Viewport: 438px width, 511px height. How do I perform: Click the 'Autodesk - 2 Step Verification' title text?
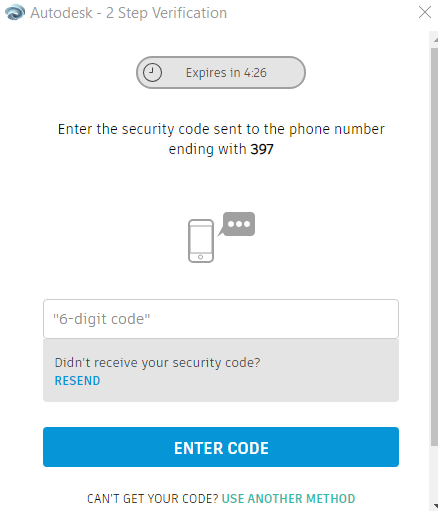(128, 13)
